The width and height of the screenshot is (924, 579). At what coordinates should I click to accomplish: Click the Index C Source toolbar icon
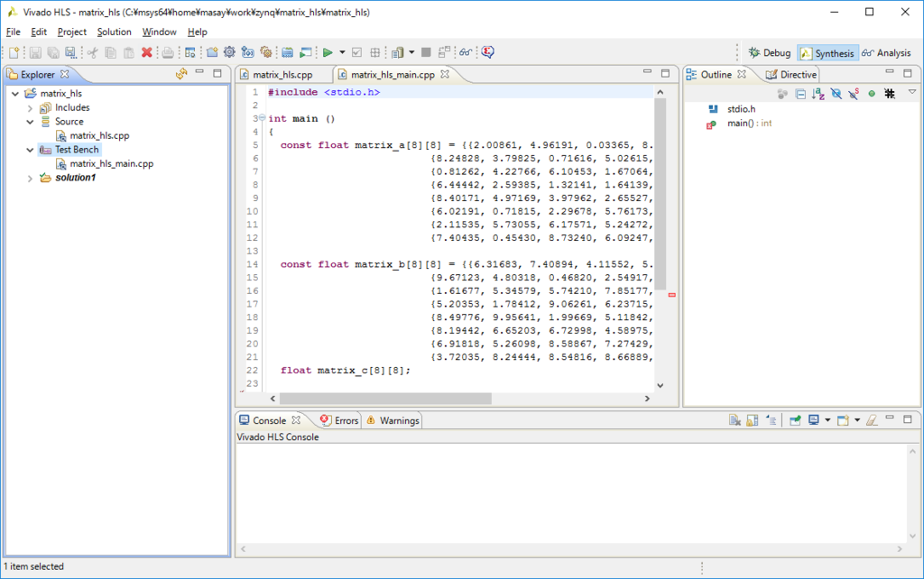pos(287,52)
